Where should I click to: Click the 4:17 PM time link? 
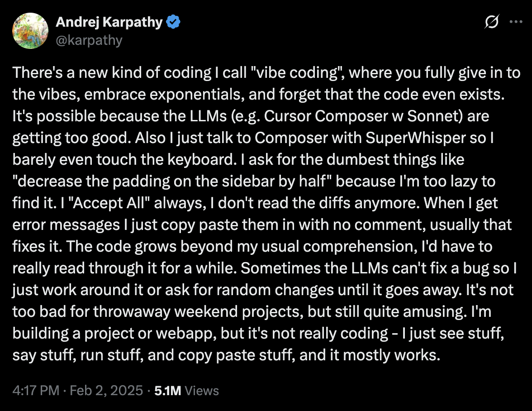pos(36,390)
